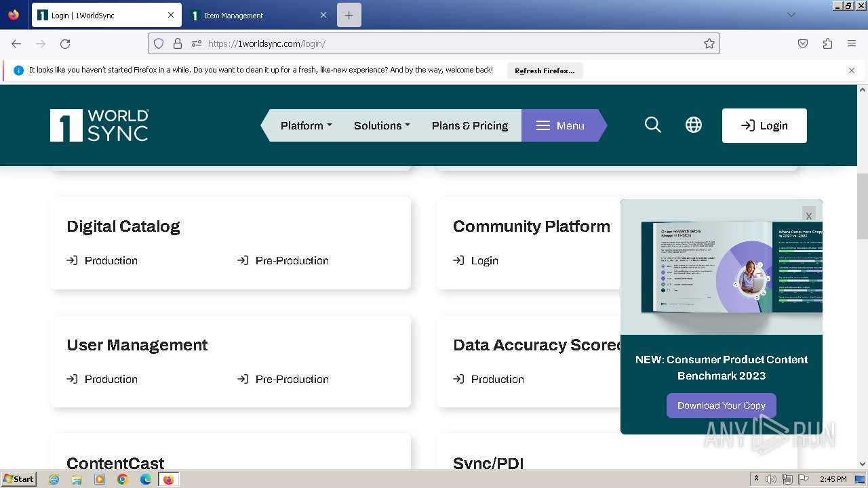Open Community Platform Login link

click(x=476, y=260)
